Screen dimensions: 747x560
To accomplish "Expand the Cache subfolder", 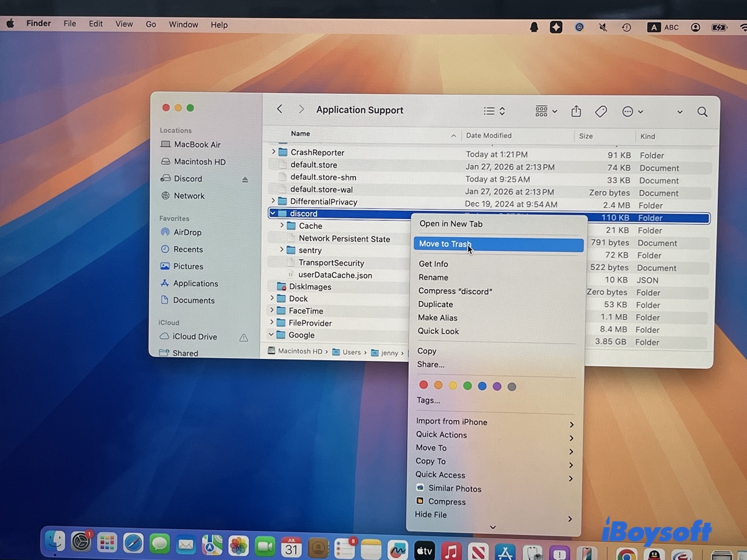I will click(282, 225).
